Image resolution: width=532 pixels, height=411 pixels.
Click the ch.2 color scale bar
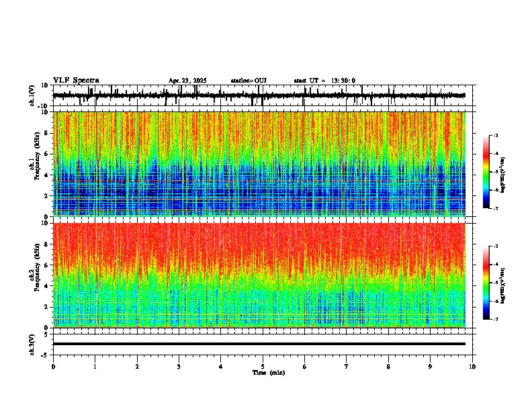click(x=486, y=283)
